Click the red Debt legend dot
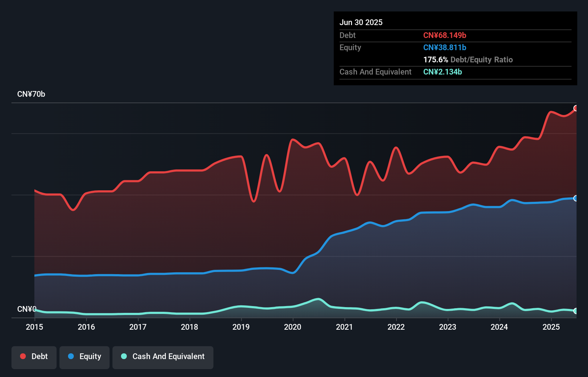The width and height of the screenshot is (588, 377). click(x=23, y=356)
